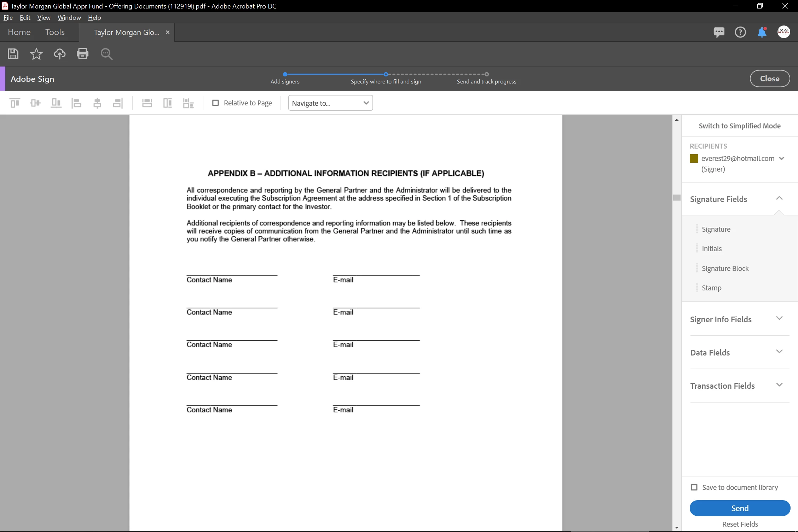Viewport: 798px width, 532px height.
Task: Enable the Relative to Page checkbox
Action: coord(215,103)
